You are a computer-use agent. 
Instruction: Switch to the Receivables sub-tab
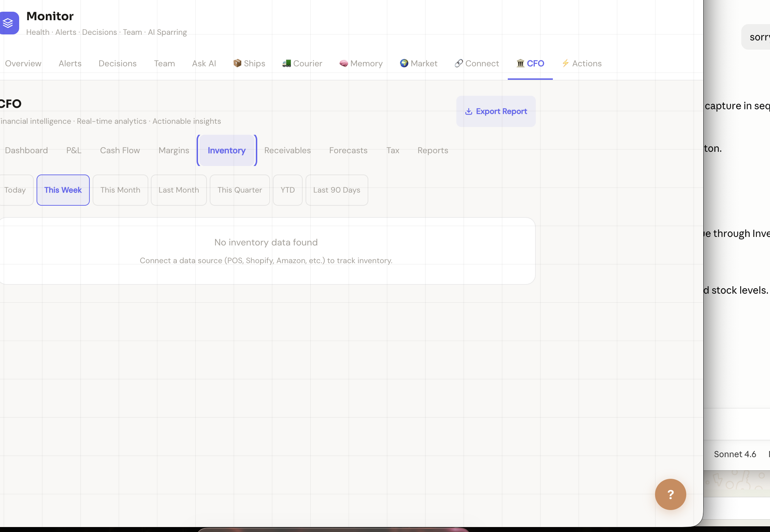[x=287, y=150]
